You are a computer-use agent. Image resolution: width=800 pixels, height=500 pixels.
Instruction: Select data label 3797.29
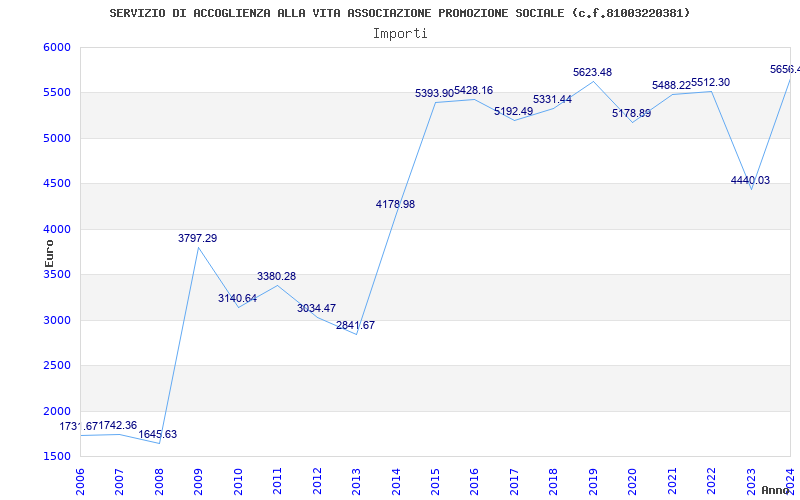pos(197,238)
